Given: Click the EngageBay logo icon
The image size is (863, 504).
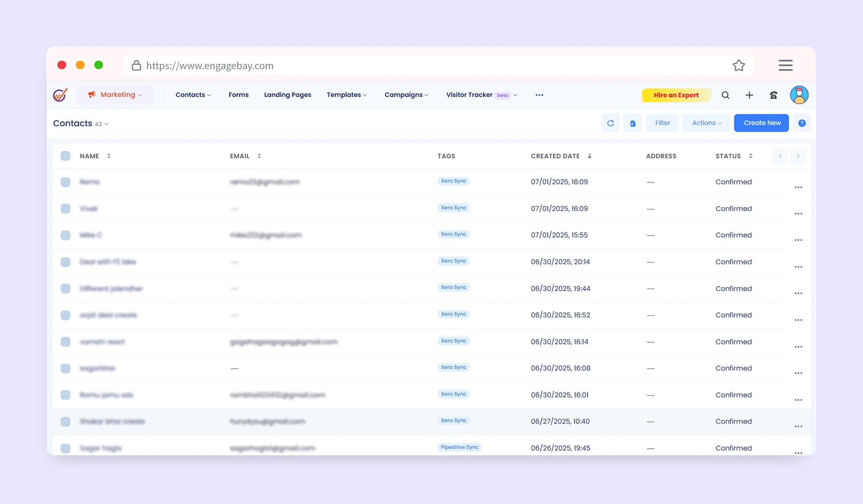Looking at the screenshot, I should coord(60,95).
